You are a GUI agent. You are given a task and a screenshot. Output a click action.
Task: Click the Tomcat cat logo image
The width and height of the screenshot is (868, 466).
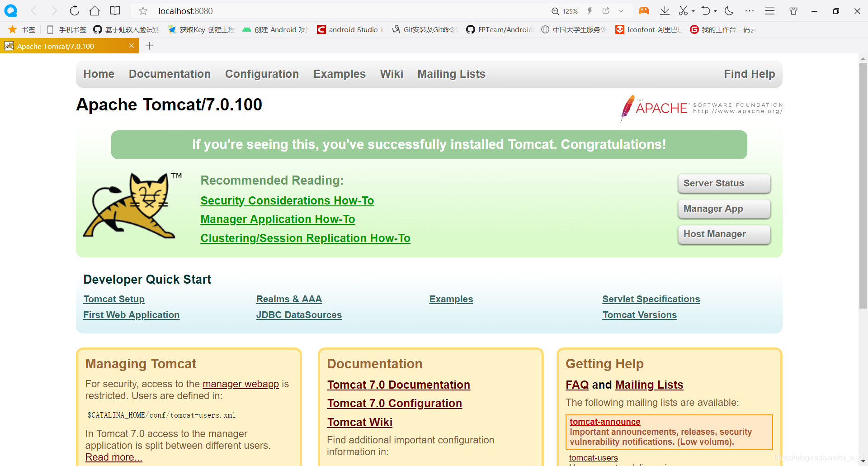(132, 205)
